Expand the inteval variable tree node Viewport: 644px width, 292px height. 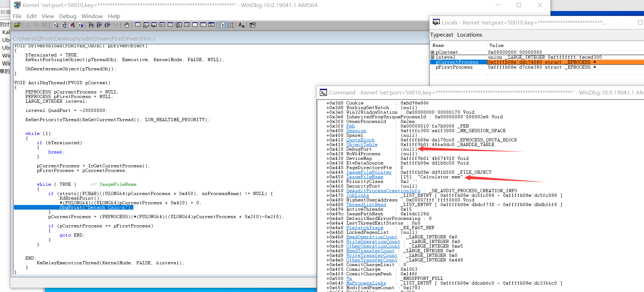pos(433,57)
